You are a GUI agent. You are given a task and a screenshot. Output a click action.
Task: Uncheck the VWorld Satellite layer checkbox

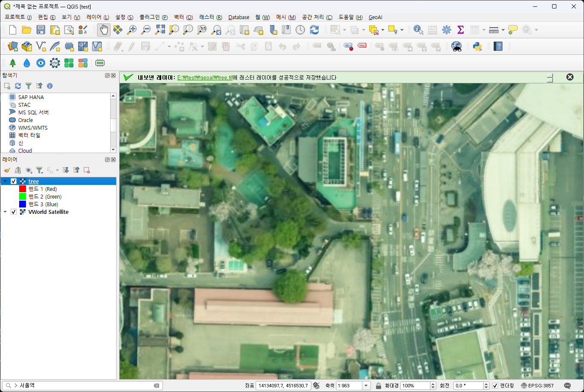click(x=14, y=212)
